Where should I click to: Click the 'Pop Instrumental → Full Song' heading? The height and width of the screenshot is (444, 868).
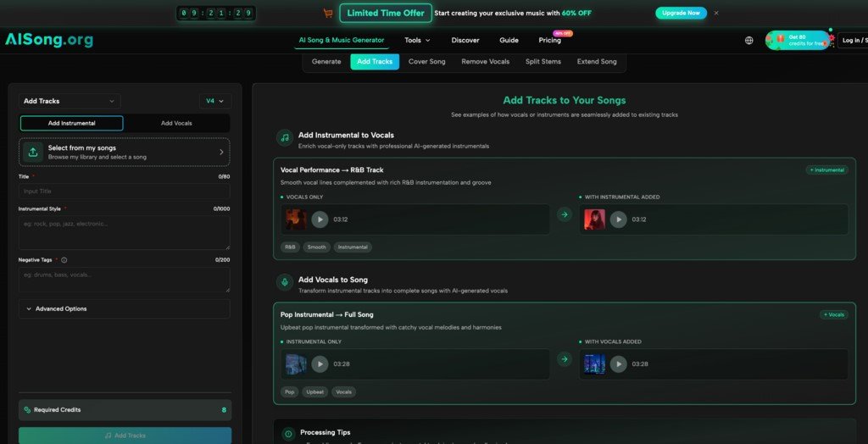pos(326,314)
